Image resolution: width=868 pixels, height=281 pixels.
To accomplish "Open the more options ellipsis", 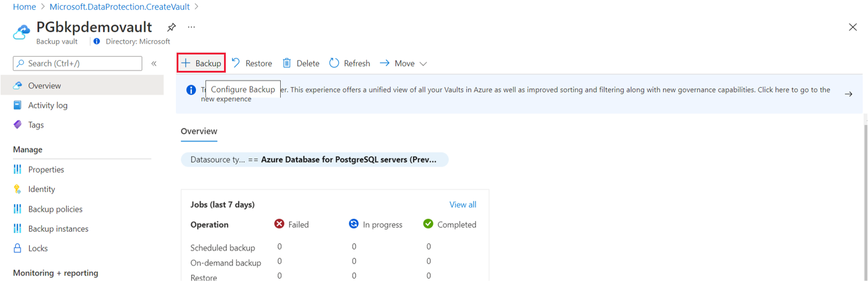I will pyautogui.click(x=191, y=27).
